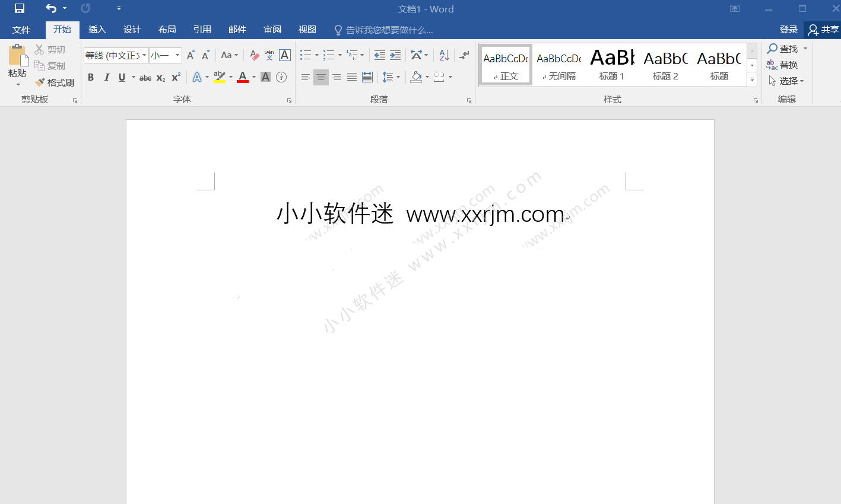Image resolution: width=841 pixels, height=504 pixels.
Task: Open the font color dropdown arrow
Action: [254, 77]
